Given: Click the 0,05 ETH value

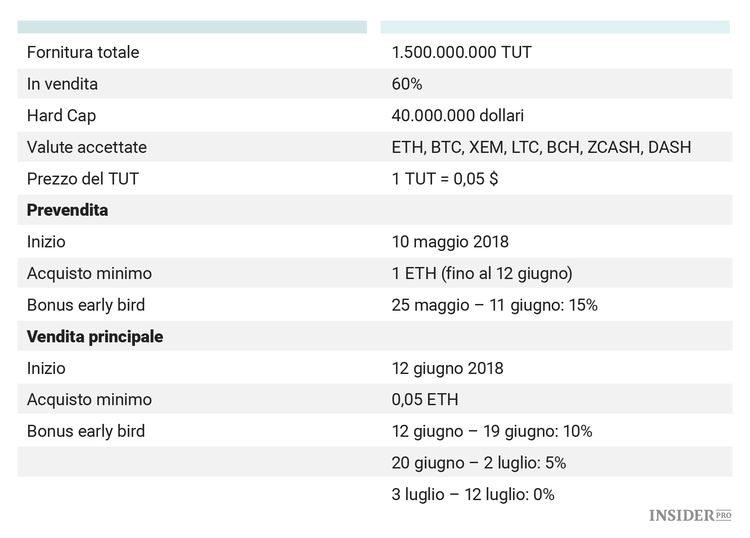Looking at the screenshot, I should (425, 400).
